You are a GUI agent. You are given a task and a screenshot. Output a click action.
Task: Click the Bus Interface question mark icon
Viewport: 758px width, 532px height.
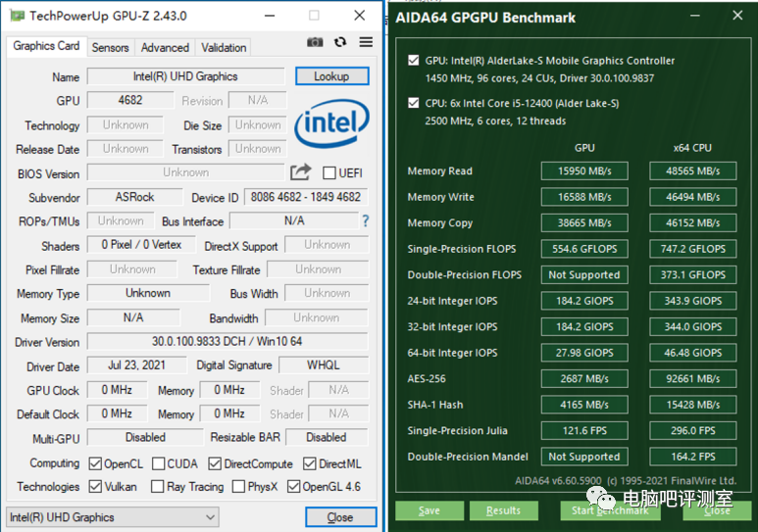click(x=366, y=221)
